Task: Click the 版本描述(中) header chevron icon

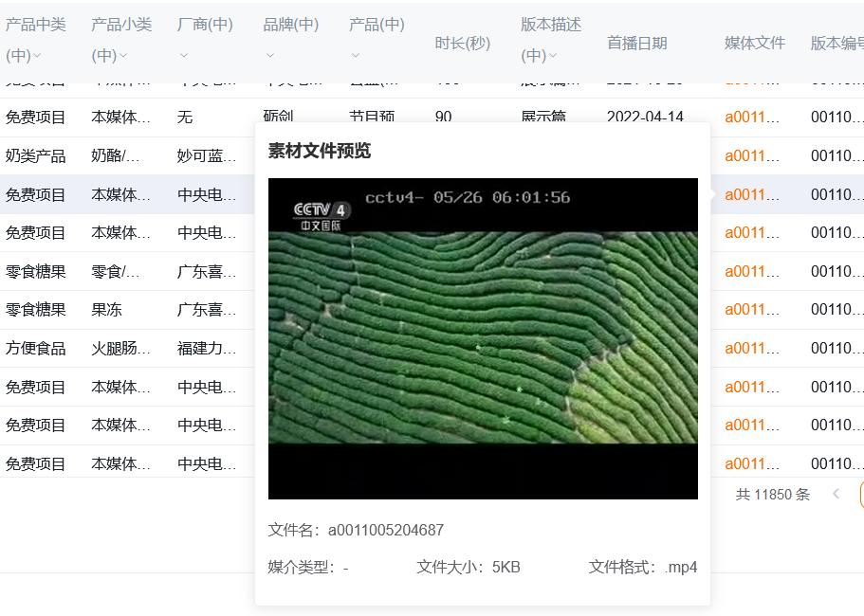Action: tap(552, 56)
